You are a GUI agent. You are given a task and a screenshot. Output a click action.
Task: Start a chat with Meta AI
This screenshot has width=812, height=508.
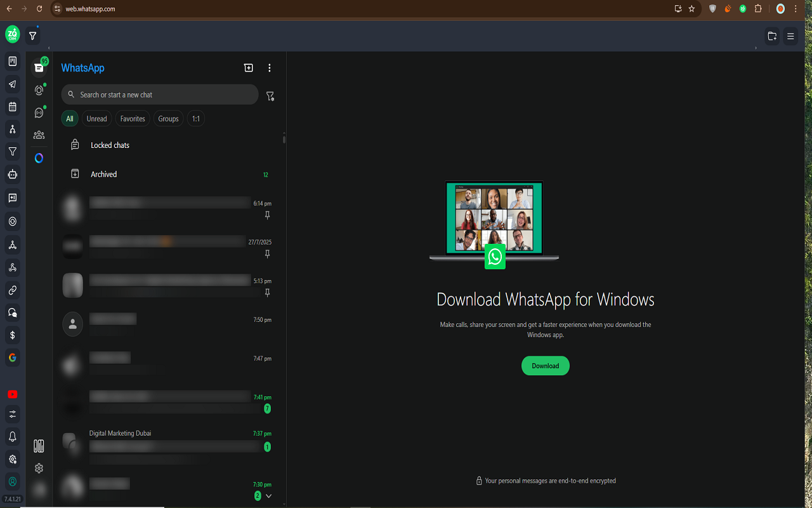click(39, 158)
